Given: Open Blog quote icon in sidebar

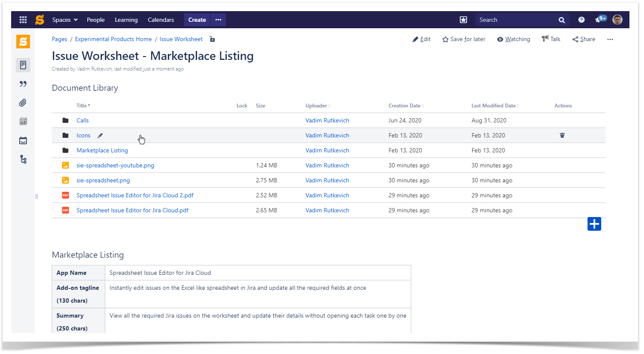Looking at the screenshot, I should tap(23, 84).
